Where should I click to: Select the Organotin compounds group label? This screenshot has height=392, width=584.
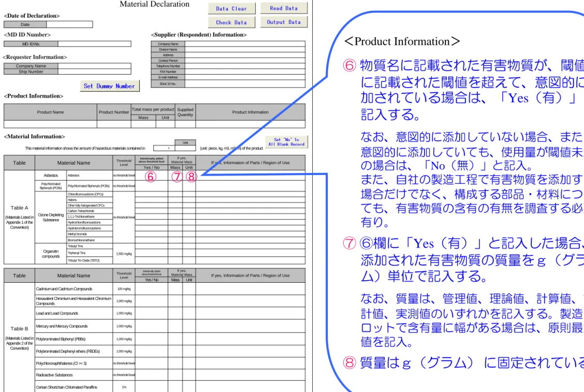click(x=51, y=254)
